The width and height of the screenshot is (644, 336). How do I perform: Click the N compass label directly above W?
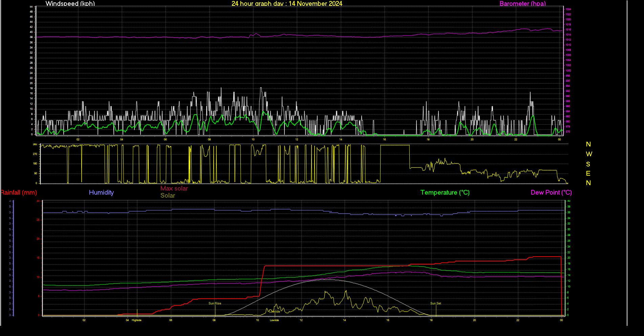(x=588, y=144)
